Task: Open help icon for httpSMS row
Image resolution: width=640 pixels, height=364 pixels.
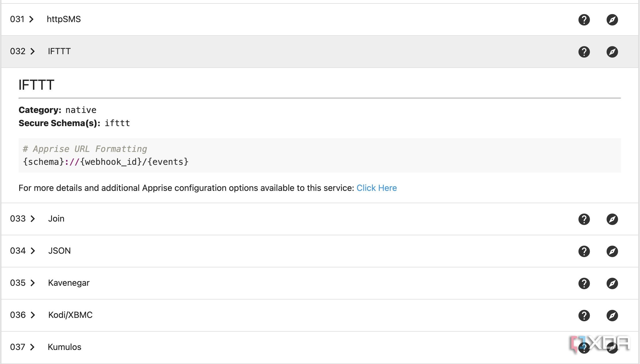Action: [x=584, y=20]
